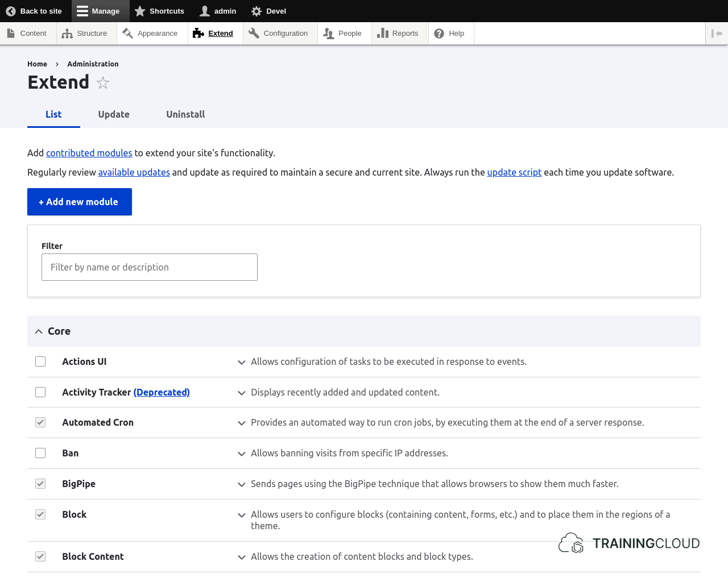Image resolution: width=728 pixels, height=582 pixels.
Task: Expand BigPipe description details
Action: point(242,484)
